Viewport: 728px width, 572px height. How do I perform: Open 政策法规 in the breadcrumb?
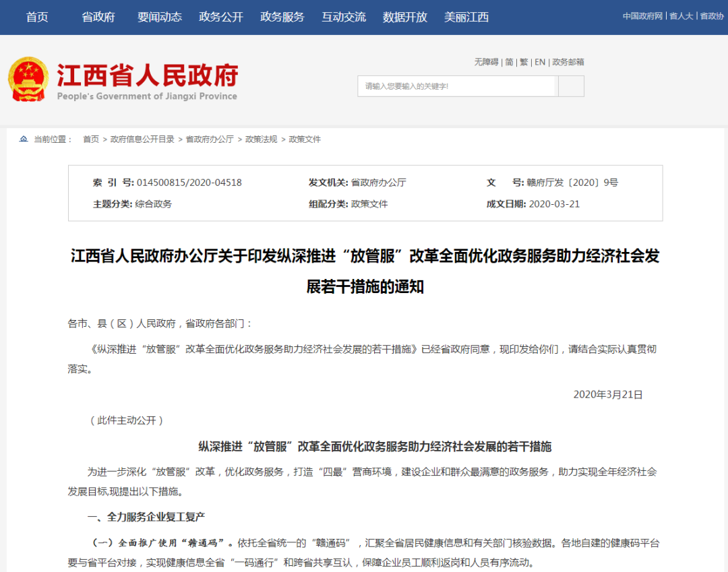point(262,139)
